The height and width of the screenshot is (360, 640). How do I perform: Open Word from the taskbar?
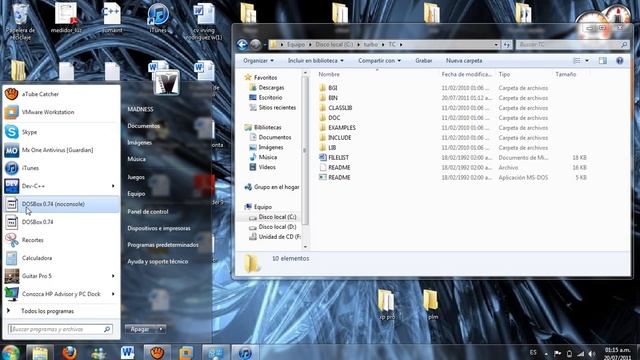(127, 353)
